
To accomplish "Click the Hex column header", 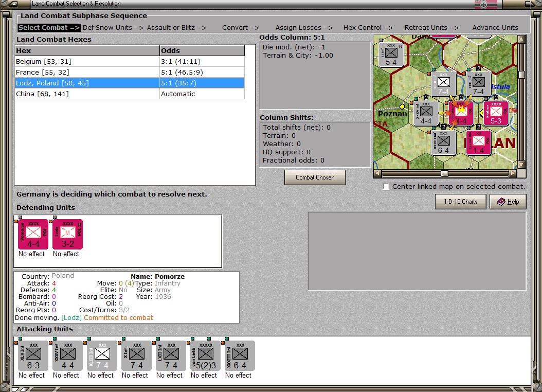I will coord(87,50).
